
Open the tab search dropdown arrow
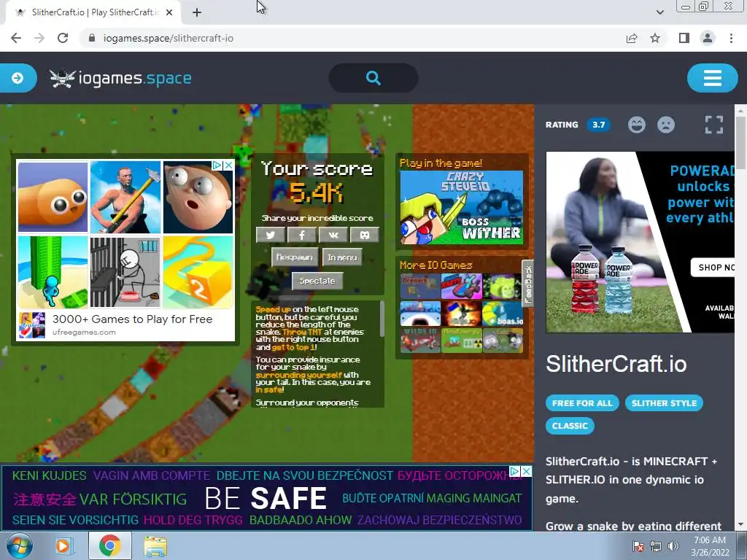(659, 12)
